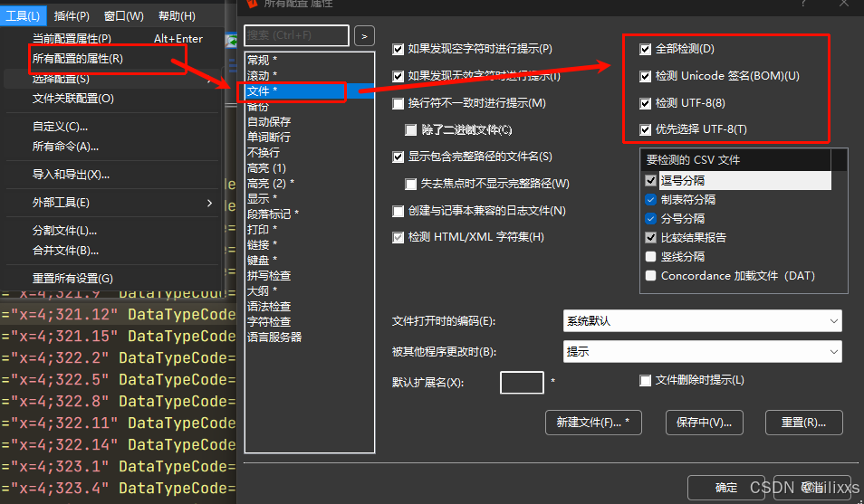Select 文件关联配置(O) menu item
Image resolution: width=864 pixels, height=504 pixels.
pos(112,99)
